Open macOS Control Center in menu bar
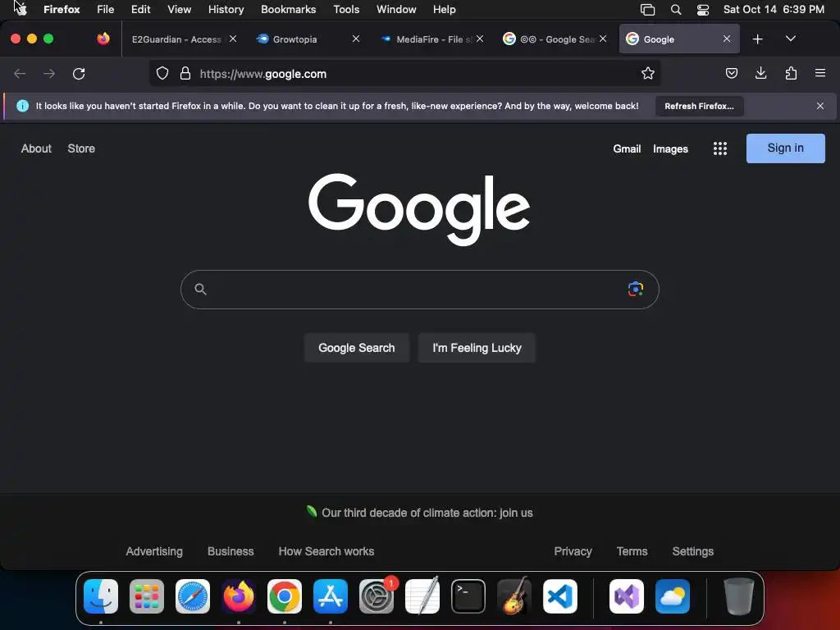 (703, 9)
